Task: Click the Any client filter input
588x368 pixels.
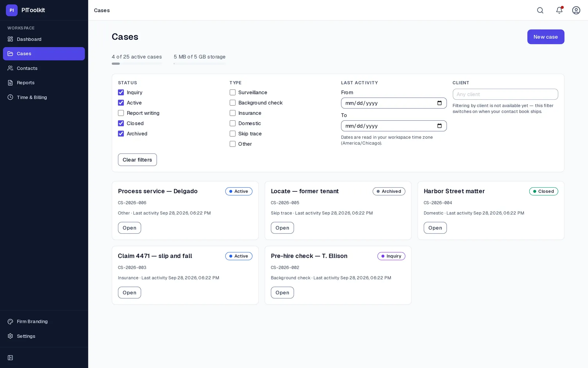Action: (x=505, y=94)
